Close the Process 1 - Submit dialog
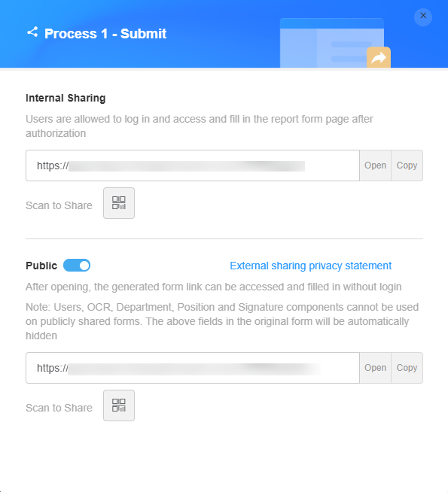Viewport: 448px width, 492px height. [x=423, y=16]
